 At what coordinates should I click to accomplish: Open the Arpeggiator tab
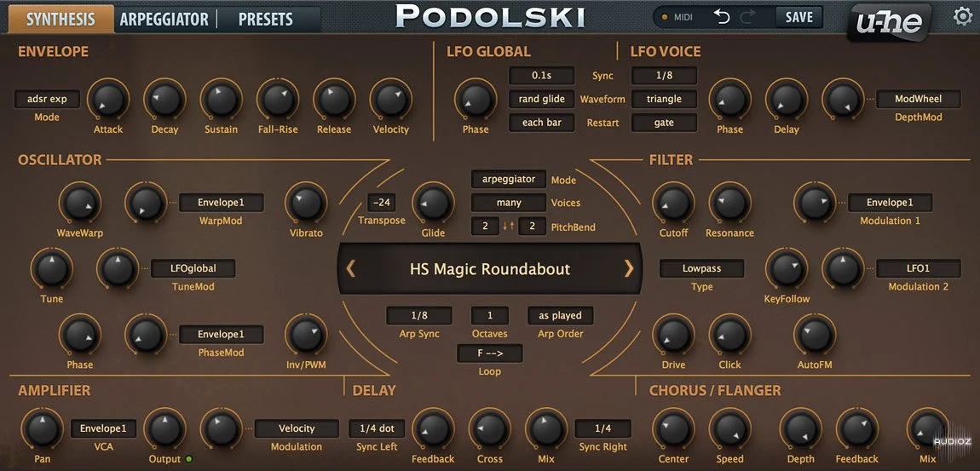coord(164,19)
